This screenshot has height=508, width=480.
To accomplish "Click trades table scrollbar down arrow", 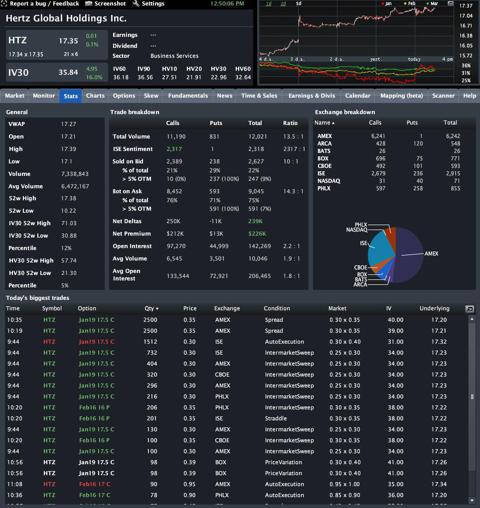I will (x=472, y=500).
